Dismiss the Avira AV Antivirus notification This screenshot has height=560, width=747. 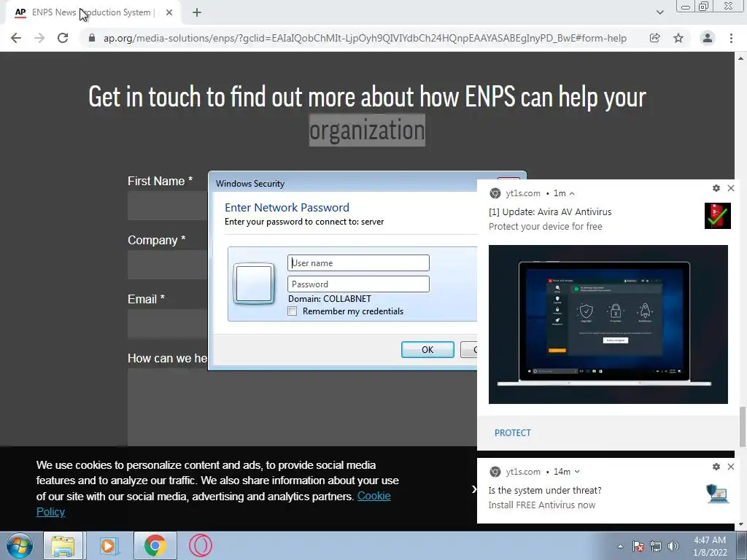tap(731, 188)
